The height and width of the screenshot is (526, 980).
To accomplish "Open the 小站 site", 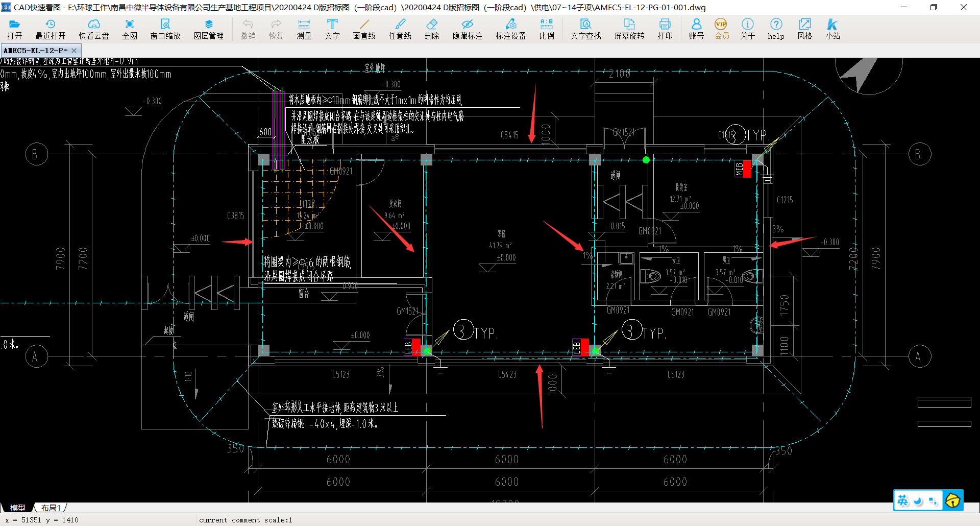I will pyautogui.click(x=833, y=29).
